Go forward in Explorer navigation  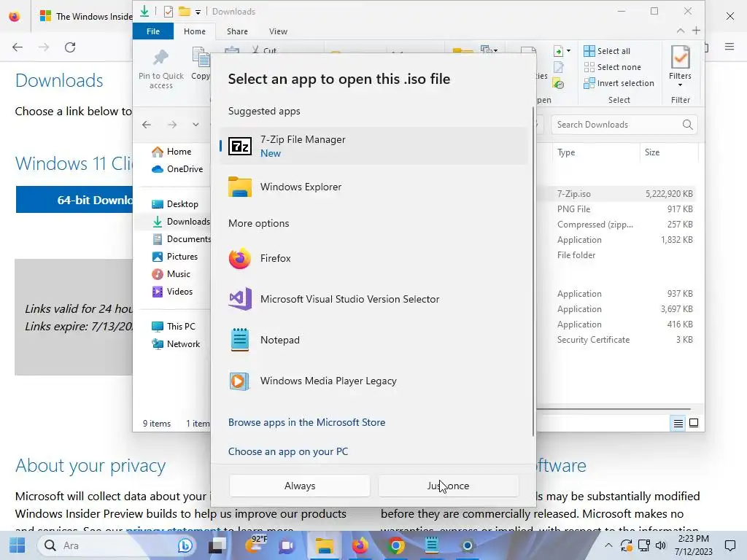click(x=172, y=125)
